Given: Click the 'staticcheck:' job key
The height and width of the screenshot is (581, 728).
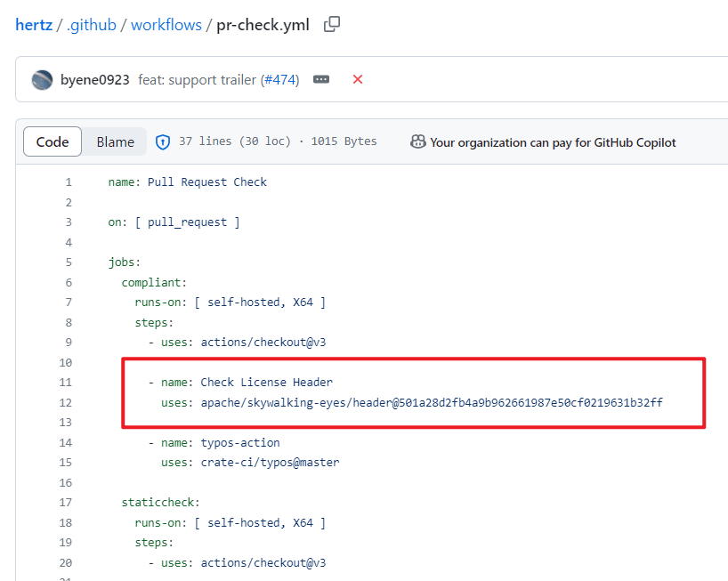Looking at the screenshot, I should pos(161,502).
